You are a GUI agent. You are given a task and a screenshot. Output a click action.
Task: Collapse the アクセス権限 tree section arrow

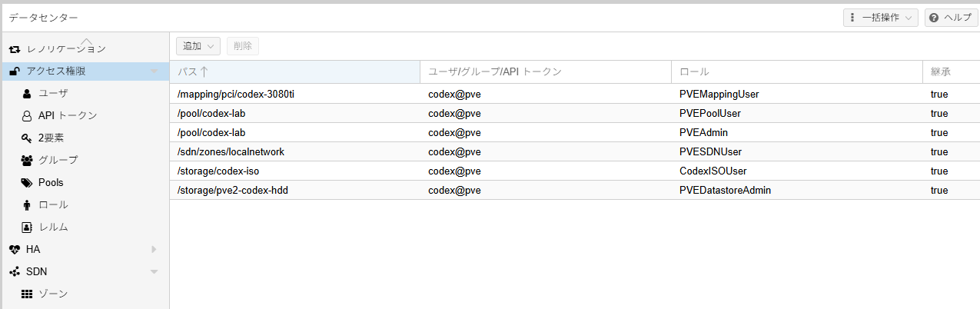(154, 71)
